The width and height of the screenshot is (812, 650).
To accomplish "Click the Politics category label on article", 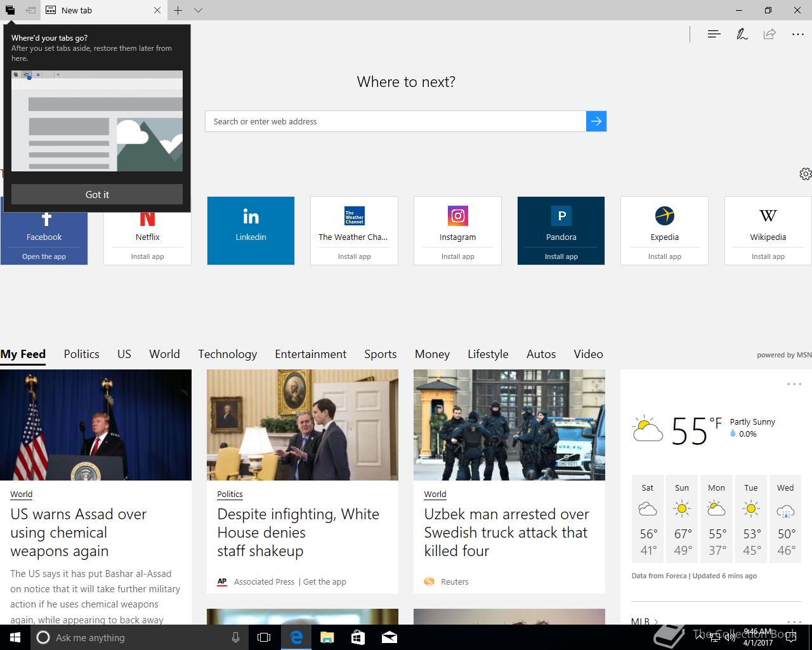I will point(230,494).
